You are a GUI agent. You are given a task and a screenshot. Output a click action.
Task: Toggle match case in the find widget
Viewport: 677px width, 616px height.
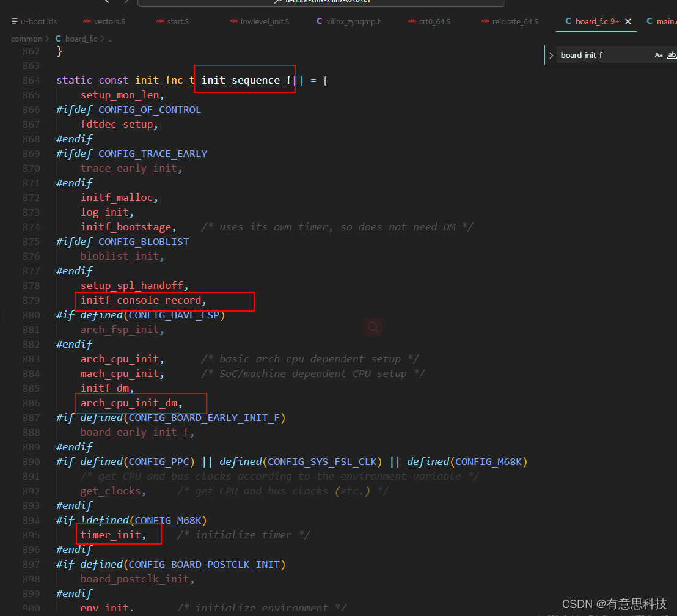[659, 55]
